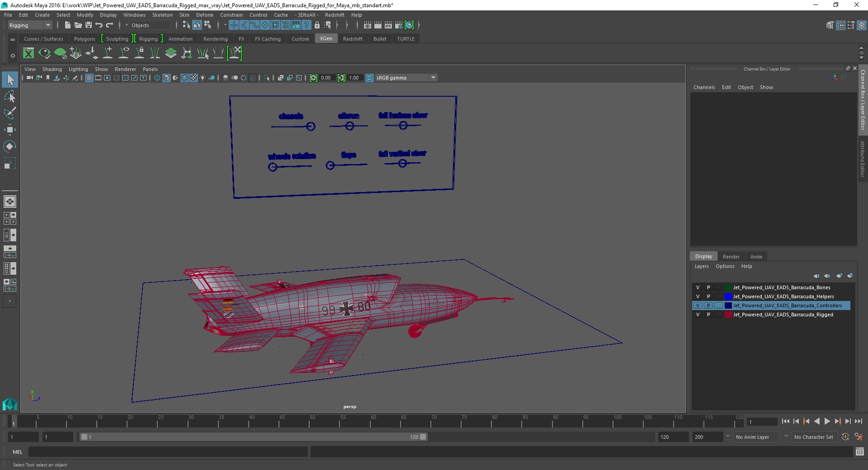Screen dimensions: 868x470
Task: Choose the Paint selection tool
Action: click(x=10, y=113)
